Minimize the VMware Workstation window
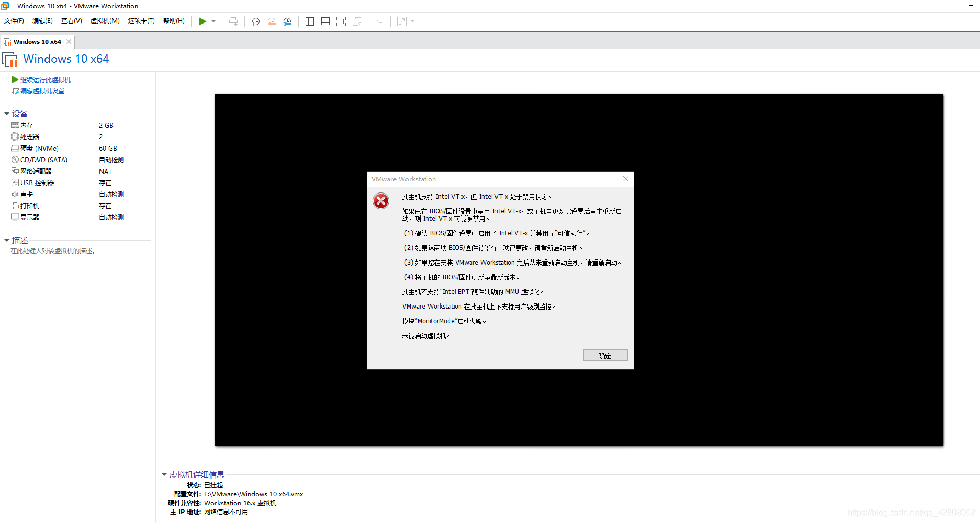 970,6
